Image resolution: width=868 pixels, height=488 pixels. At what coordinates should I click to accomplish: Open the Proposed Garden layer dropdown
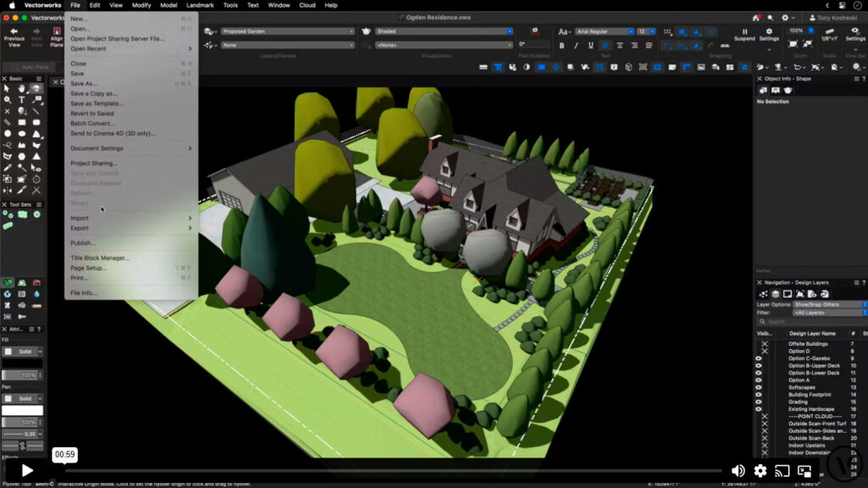[287, 31]
